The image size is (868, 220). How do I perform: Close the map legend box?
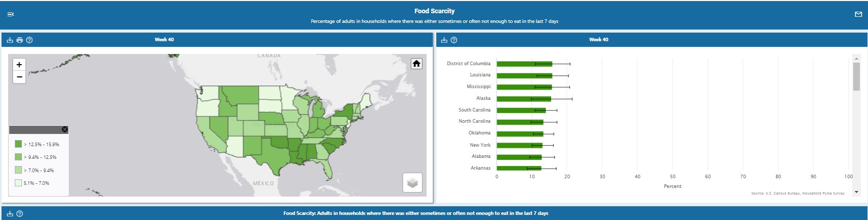coord(64,129)
